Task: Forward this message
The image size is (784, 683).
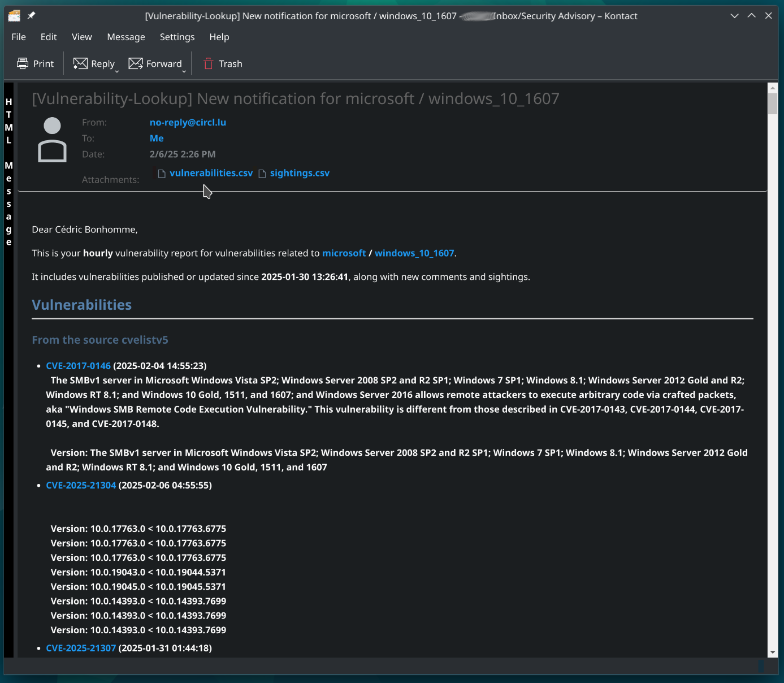Action: click(155, 64)
